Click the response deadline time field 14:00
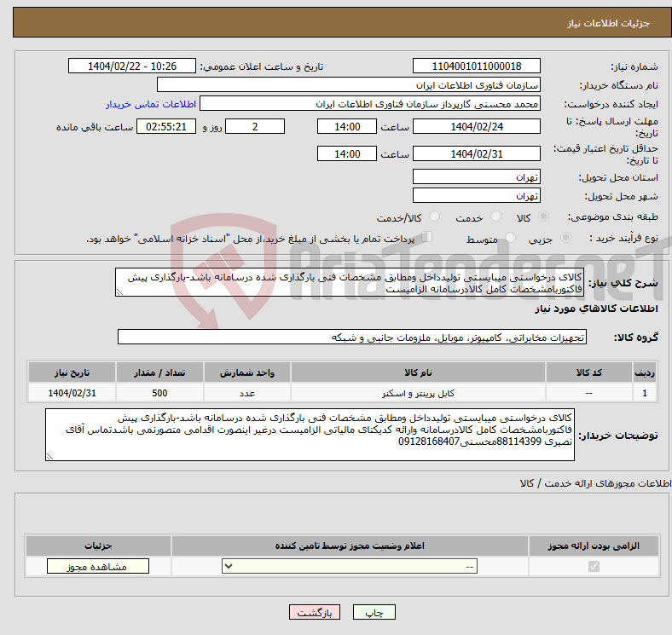 tap(347, 126)
